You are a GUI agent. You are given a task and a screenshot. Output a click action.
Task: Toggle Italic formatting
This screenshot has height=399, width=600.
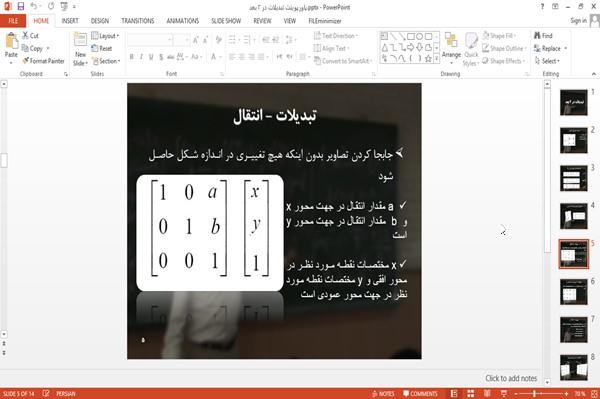(141, 57)
